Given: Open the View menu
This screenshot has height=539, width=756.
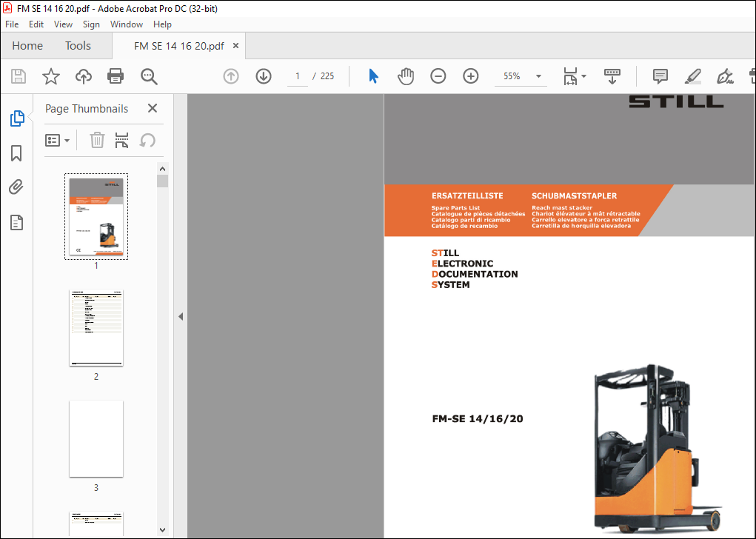Looking at the screenshot, I should tap(63, 24).
